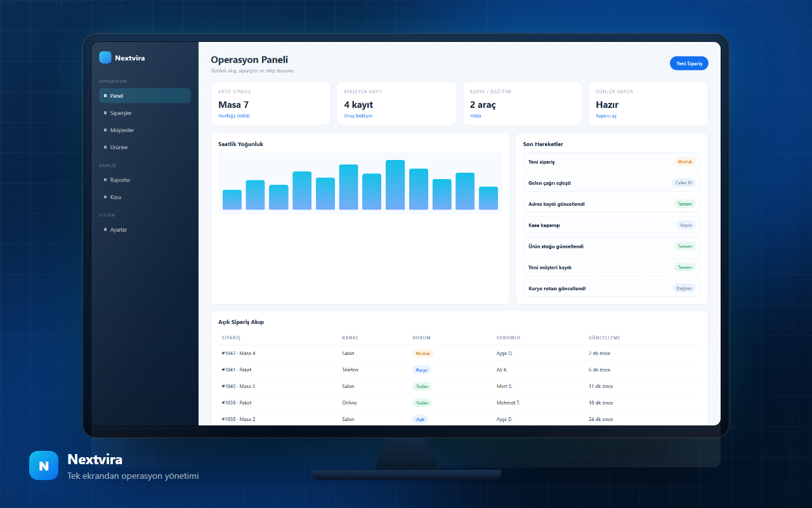
Task: Open the "Kasa kapanışı" activity entry
Action: click(x=612, y=225)
